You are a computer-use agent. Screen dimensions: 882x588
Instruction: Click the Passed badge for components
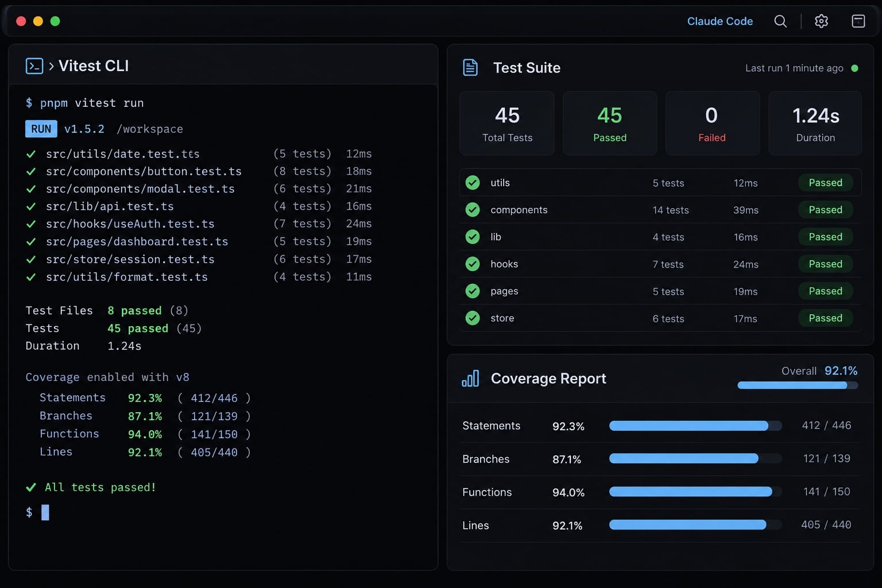[826, 210]
